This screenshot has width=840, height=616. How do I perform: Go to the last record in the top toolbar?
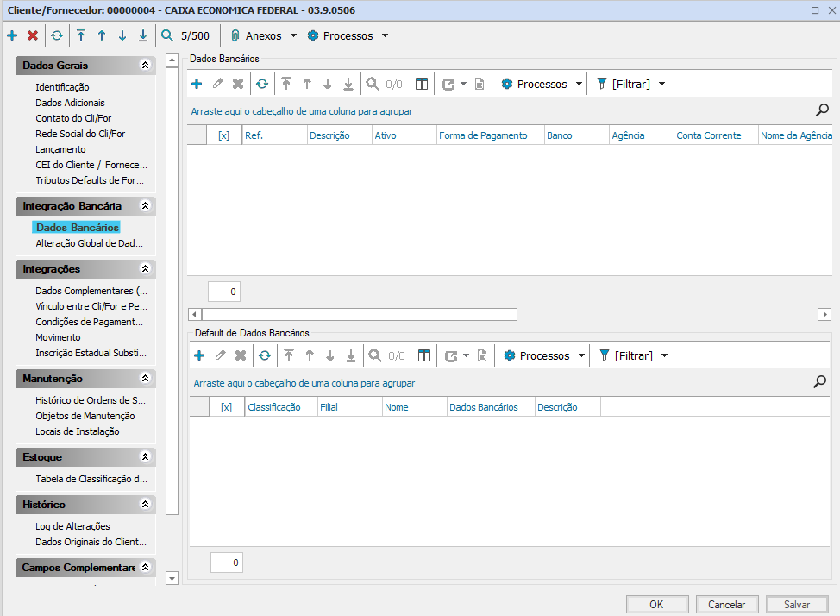(143, 35)
